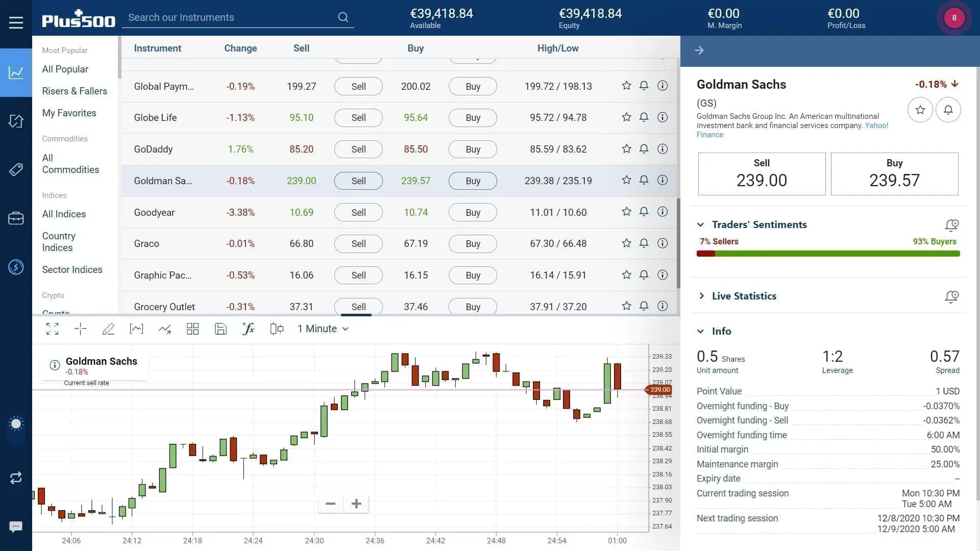Toggle alert bell on Goodyear row

644,212
